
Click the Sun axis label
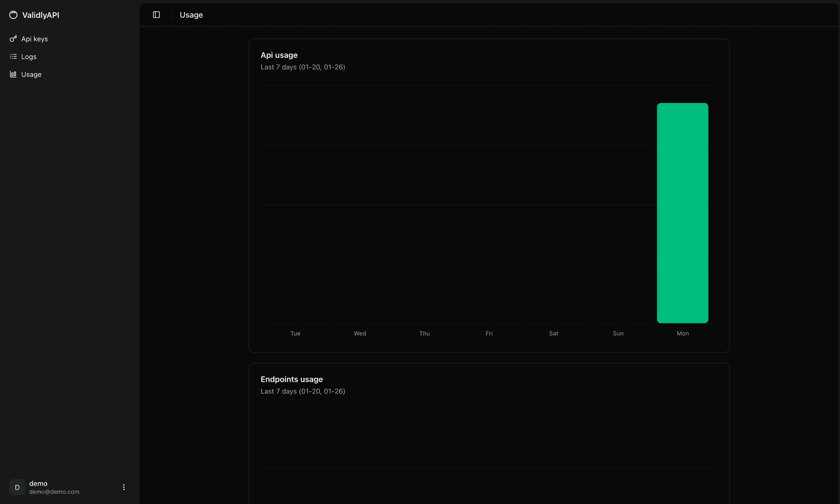tap(618, 333)
